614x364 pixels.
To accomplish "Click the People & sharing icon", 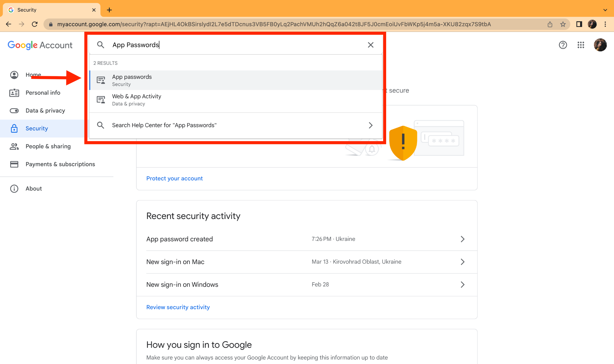I will (14, 146).
